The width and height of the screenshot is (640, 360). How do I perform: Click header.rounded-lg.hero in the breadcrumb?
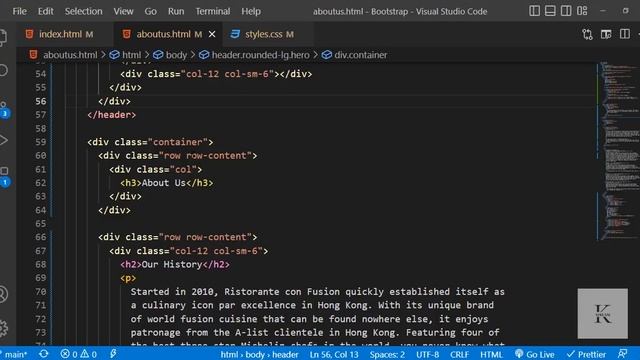point(260,55)
